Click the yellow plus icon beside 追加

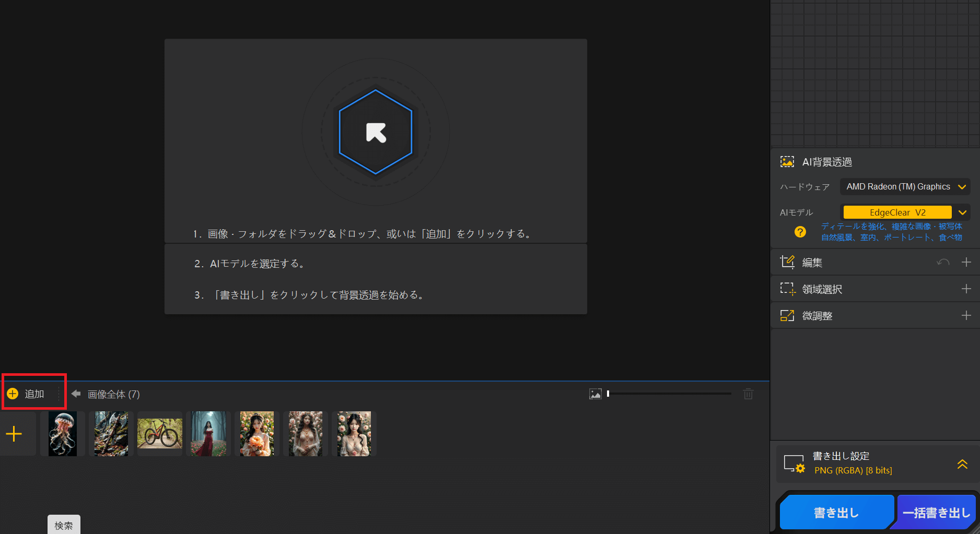click(13, 394)
